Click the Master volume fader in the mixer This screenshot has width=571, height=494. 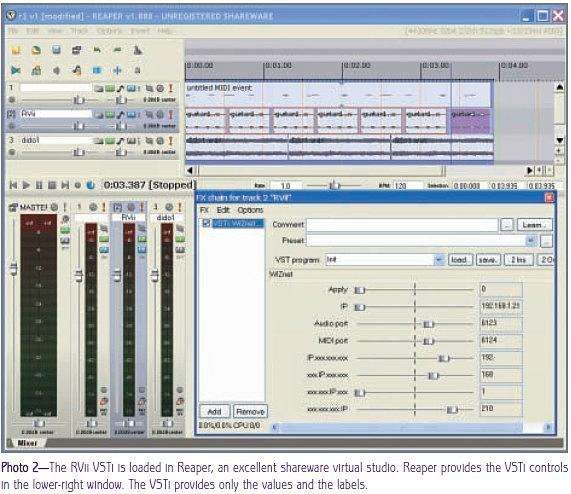pyautogui.click(x=13, y=269)
